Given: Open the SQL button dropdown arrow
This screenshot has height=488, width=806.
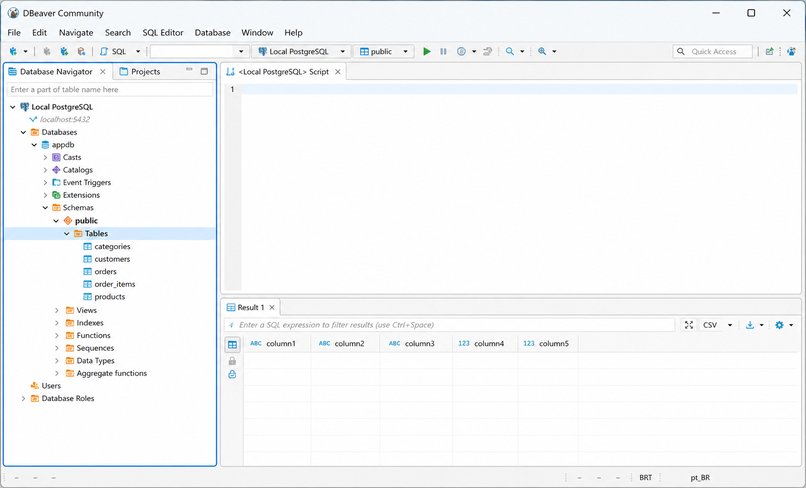Looking at the screenshot, I should tap(138, 51).
